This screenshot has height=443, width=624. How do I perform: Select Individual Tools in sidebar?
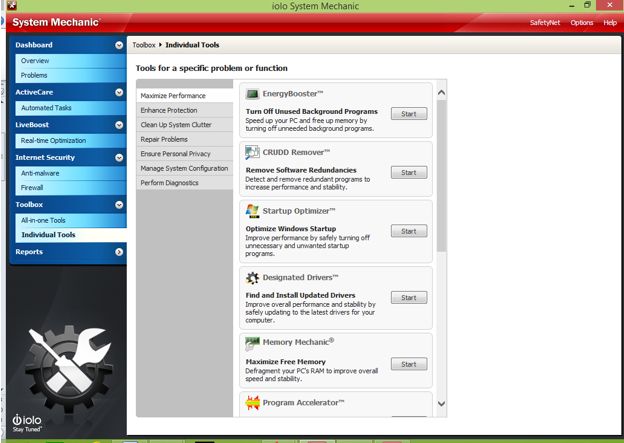[x=71, y=235]
